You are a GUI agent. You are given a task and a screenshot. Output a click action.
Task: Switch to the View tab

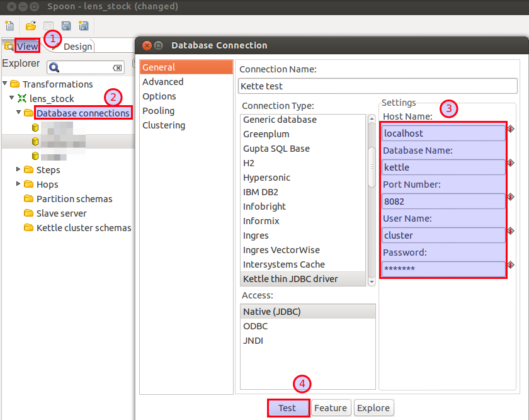point(27,46)
